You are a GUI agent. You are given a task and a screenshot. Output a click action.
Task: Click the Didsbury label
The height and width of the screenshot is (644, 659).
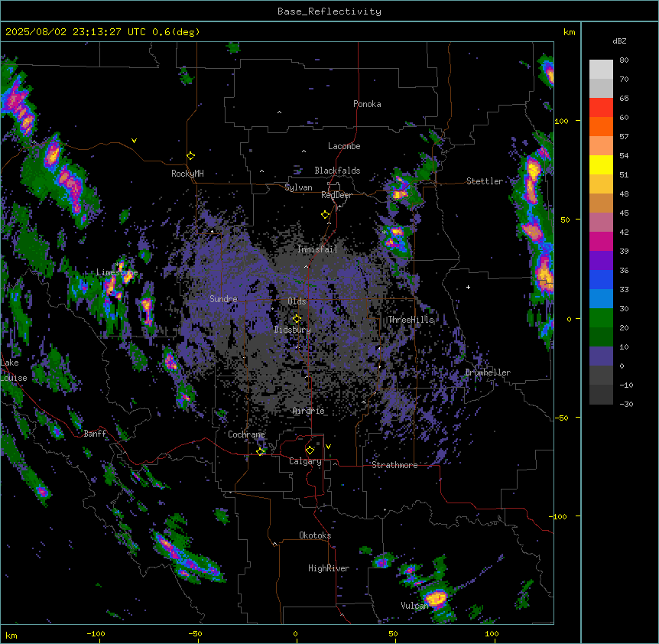[x=293, y=330]
